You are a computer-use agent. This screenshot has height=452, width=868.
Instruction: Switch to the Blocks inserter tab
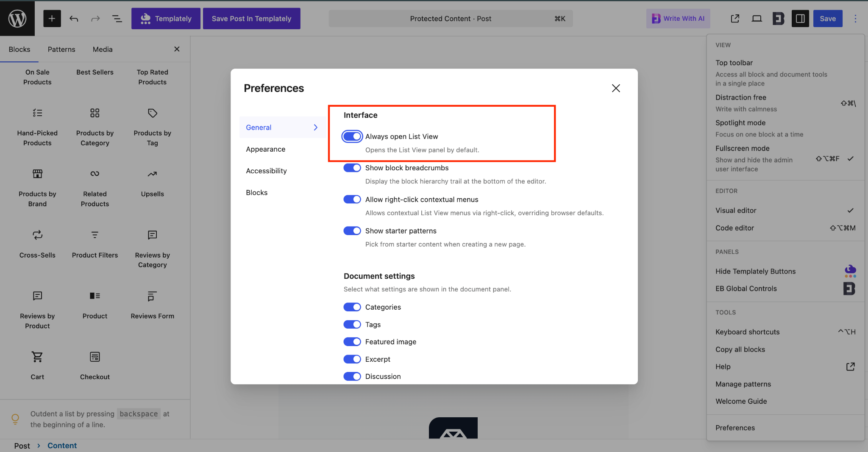[x=19, y=49]
